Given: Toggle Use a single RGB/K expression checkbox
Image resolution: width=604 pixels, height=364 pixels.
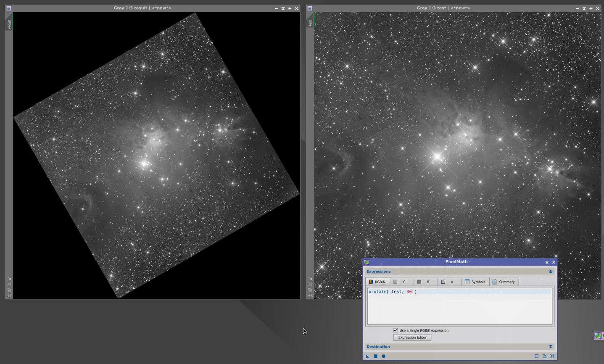Looking at the screenshot, I should (396, 330).
